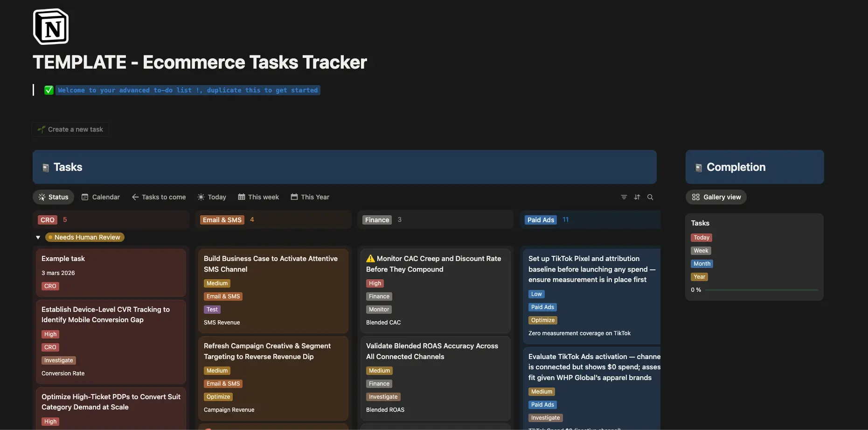The width and height of the screenshot is (868, 430).
Task: Click the sun icon on Today tab
Action: (x=201, y=197)
